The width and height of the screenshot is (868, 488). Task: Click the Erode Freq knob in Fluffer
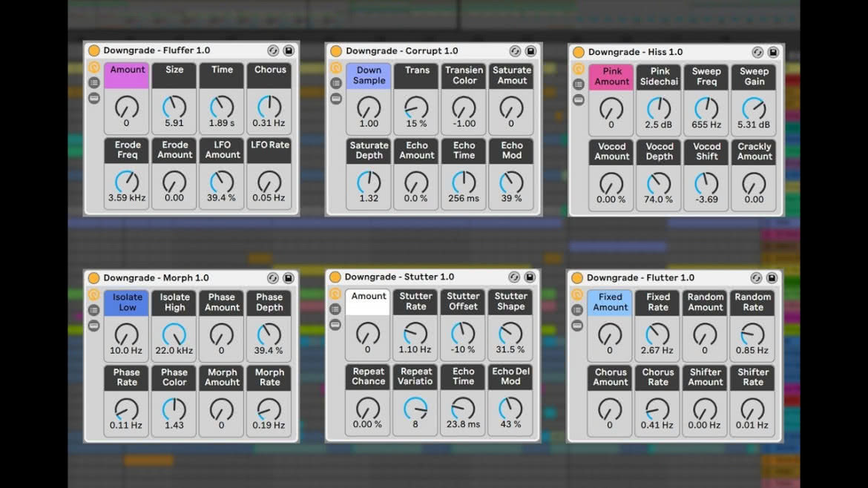(x=127, y=182)
